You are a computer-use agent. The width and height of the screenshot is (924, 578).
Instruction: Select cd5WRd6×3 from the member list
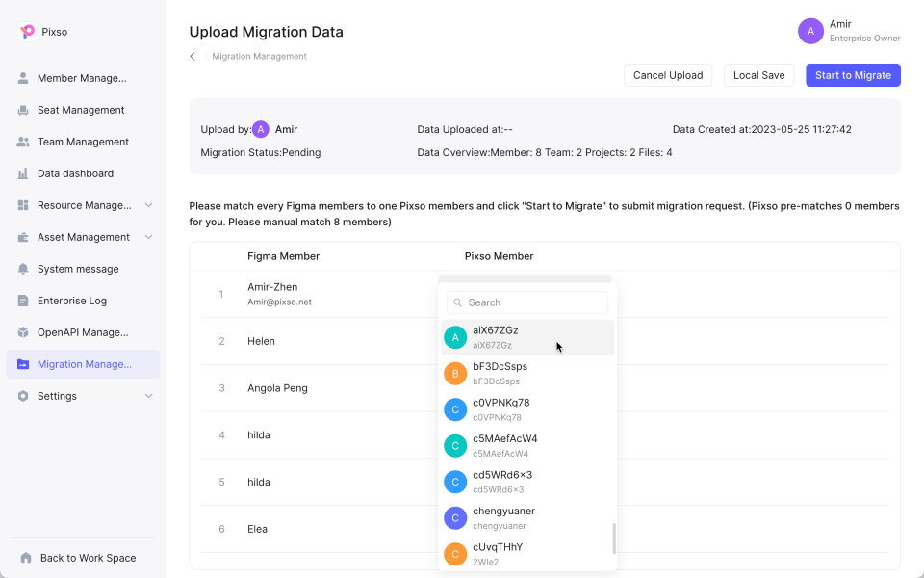coord(527,482)
